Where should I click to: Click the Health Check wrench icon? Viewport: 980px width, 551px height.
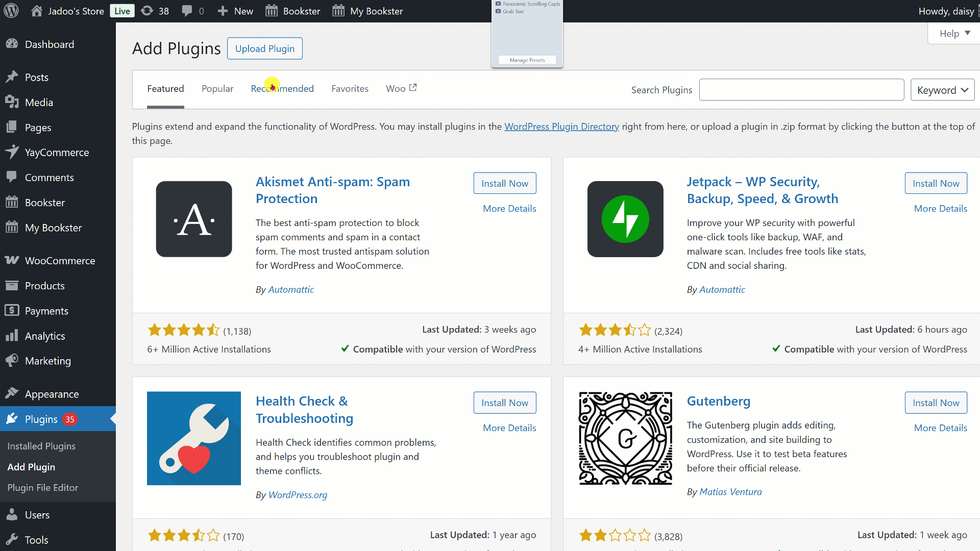[194, 438]
